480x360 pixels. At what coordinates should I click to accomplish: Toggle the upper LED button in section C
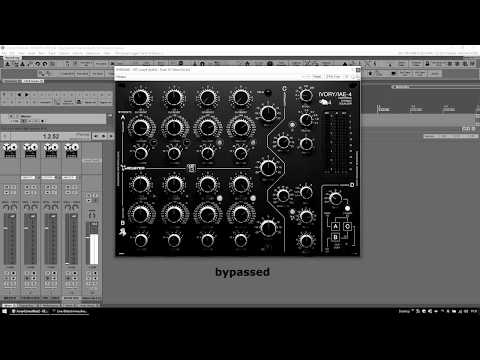292,125
